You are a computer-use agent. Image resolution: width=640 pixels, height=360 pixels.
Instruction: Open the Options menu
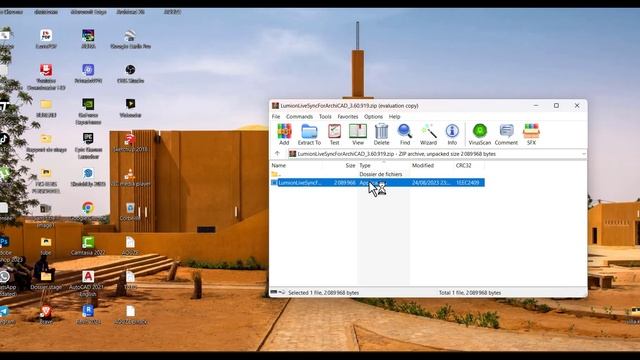(373, 117)
